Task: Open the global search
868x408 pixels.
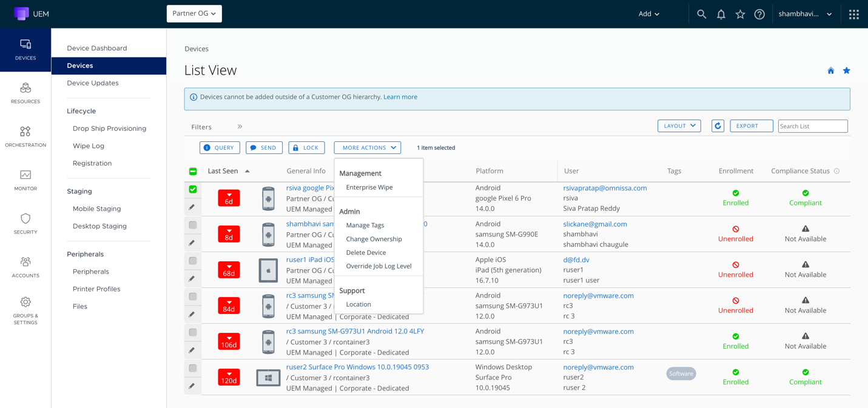Action: click(701, 14)
